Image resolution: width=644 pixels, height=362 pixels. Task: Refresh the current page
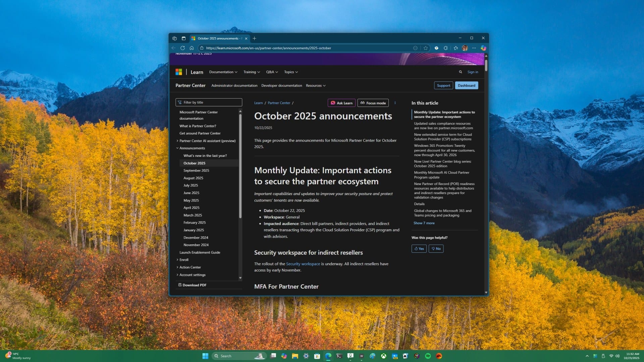pyautogui.click(x=183, y=48)
